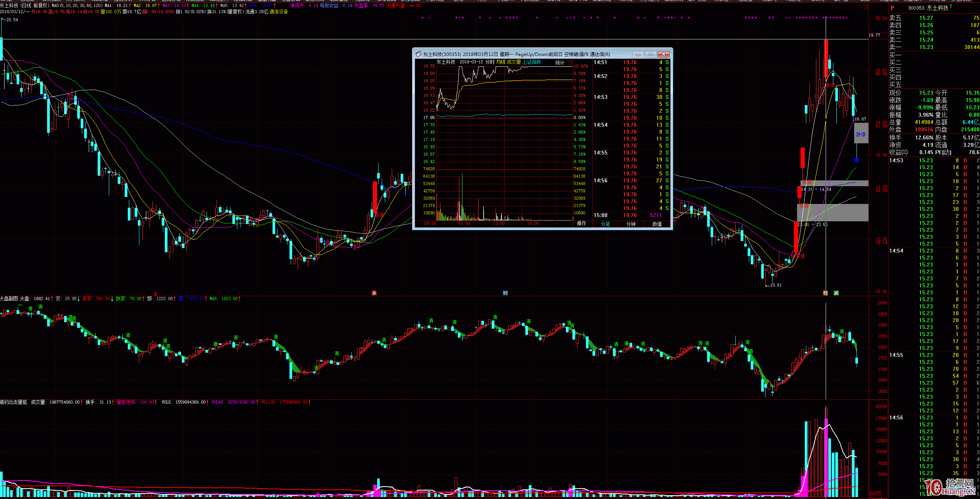
Task: Minimize the 东土科技 intraday popup window
Action: tap(638, 54)
